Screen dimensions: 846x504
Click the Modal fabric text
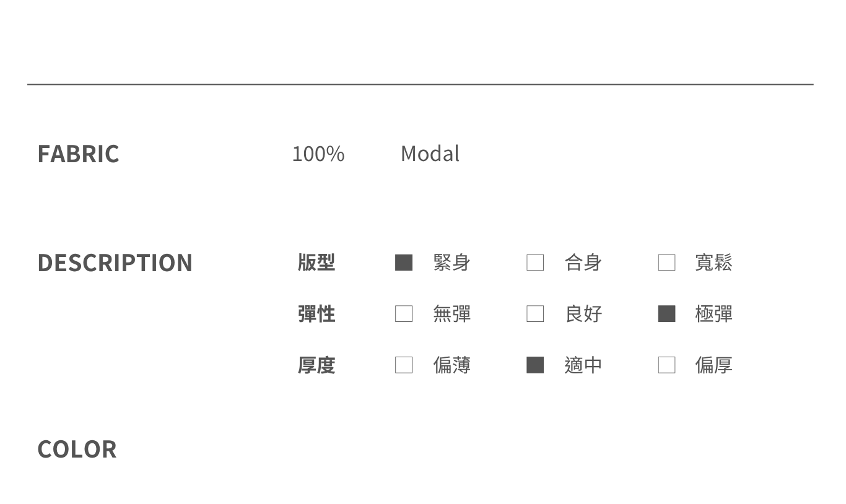(430, 154)
